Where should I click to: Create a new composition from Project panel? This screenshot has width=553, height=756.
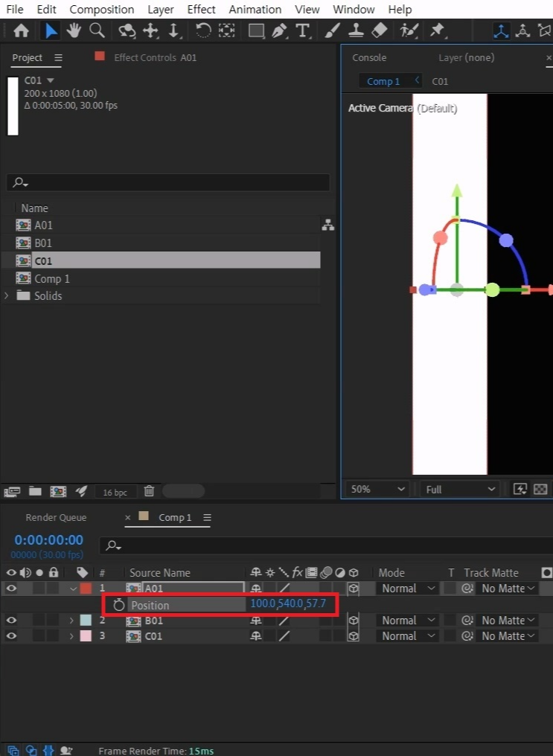[x=58, y=491]
